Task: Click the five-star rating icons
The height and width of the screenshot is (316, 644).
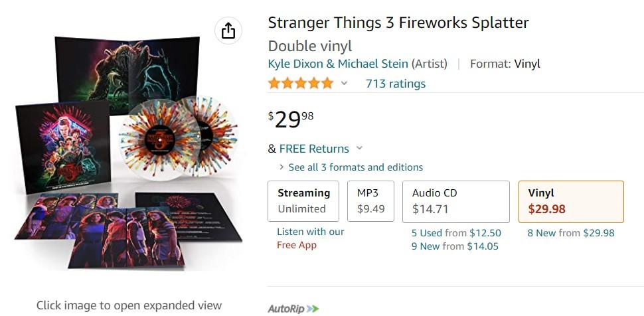Action: click(x=301, y=84)
